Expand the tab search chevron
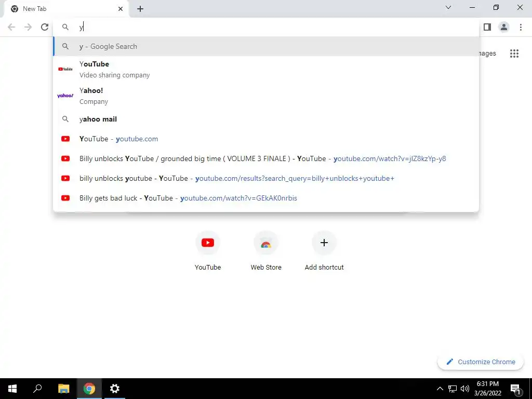This screenshot has width=532, height=399. point(448,7)
